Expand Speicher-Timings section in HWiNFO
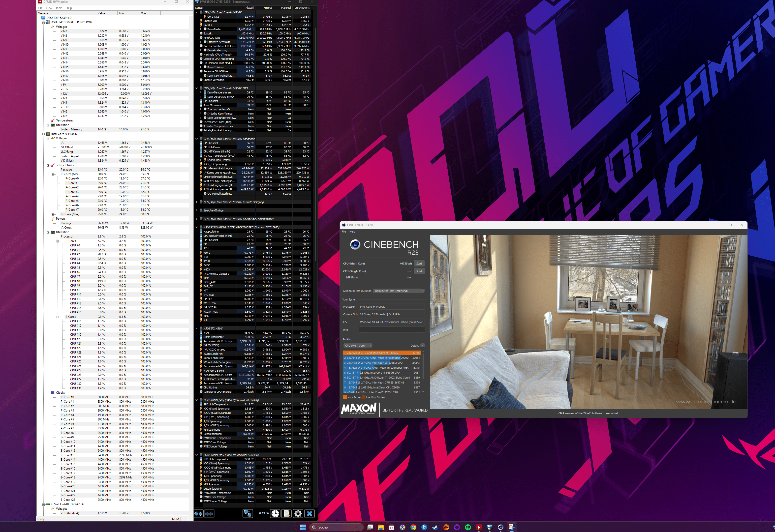Image resolution: width=775 pixels, height=532 pixels. [197, 210]
